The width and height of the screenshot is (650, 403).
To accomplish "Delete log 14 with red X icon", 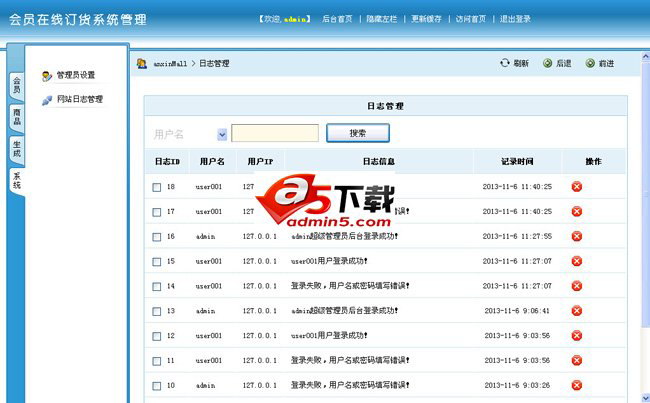I will pyautogui.click(x=577, y=286).
